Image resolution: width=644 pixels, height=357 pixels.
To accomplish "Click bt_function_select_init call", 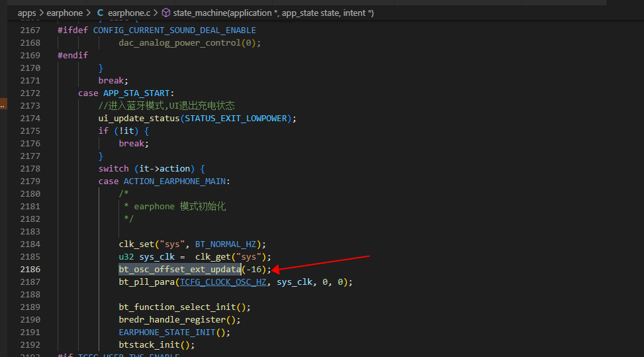I will (177, 307).
